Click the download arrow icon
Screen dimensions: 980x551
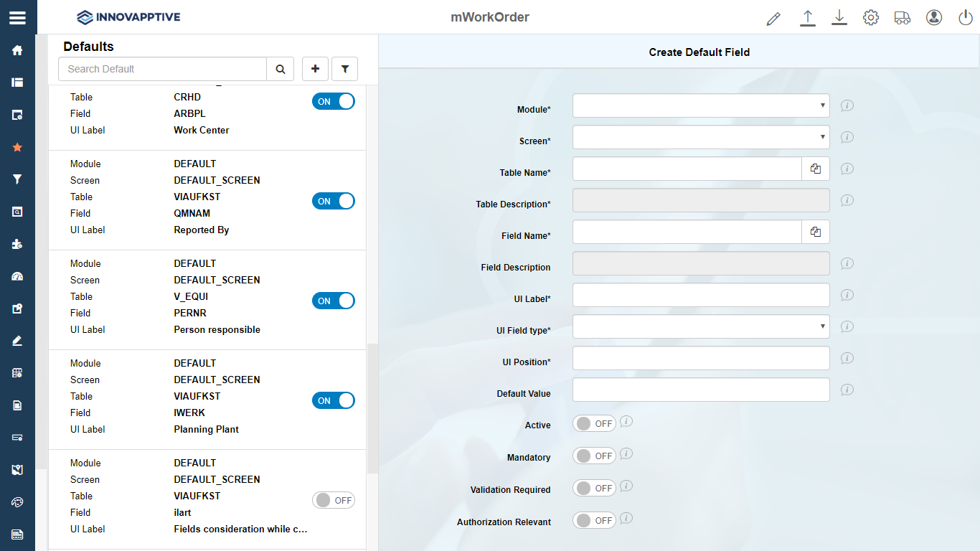point(839,18)
